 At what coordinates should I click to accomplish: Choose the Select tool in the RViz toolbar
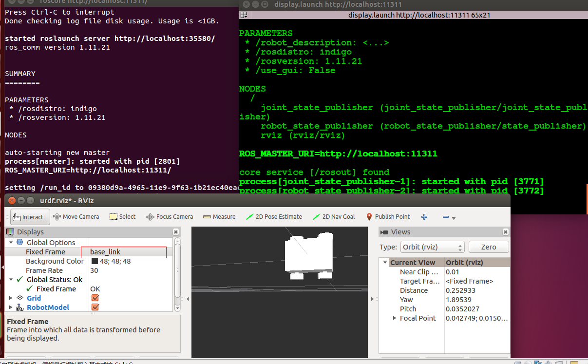123,217
